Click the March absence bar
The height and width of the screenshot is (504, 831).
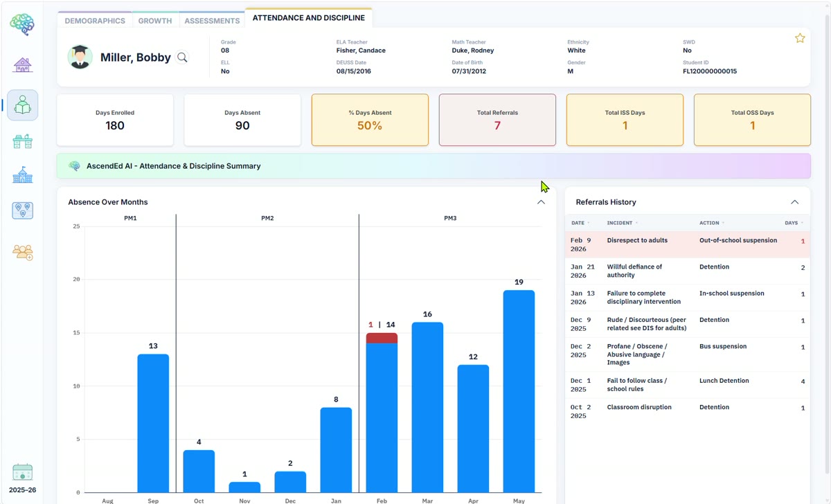(x=427, y=407)
